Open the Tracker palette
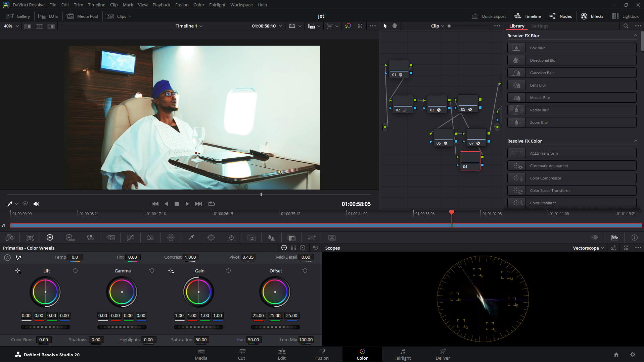Image resolution: width=644 pixels, height=362 pixels. [x=231, y=238]
